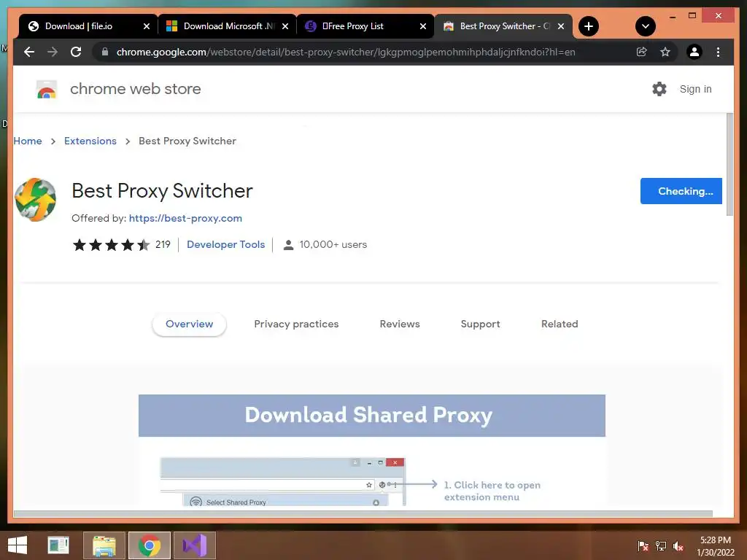Close the Free Proxy List tab
This screenshot has height=560, width=747.
(x=422, y=26)
